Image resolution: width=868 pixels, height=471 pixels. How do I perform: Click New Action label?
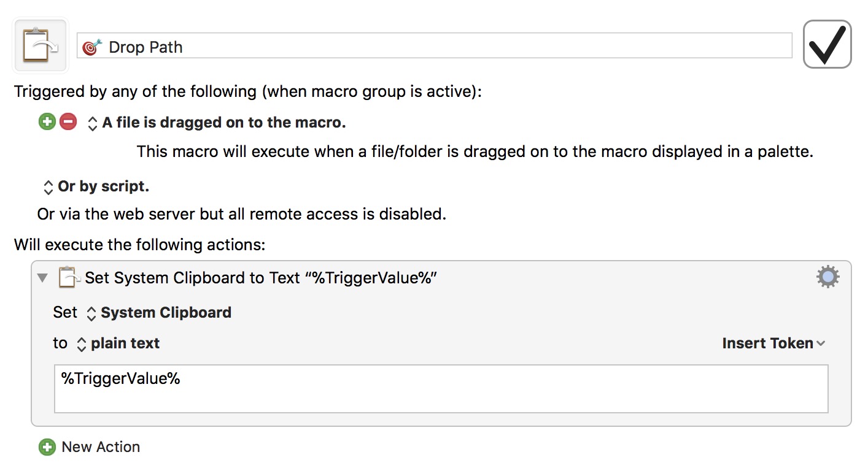pos(101,447)
